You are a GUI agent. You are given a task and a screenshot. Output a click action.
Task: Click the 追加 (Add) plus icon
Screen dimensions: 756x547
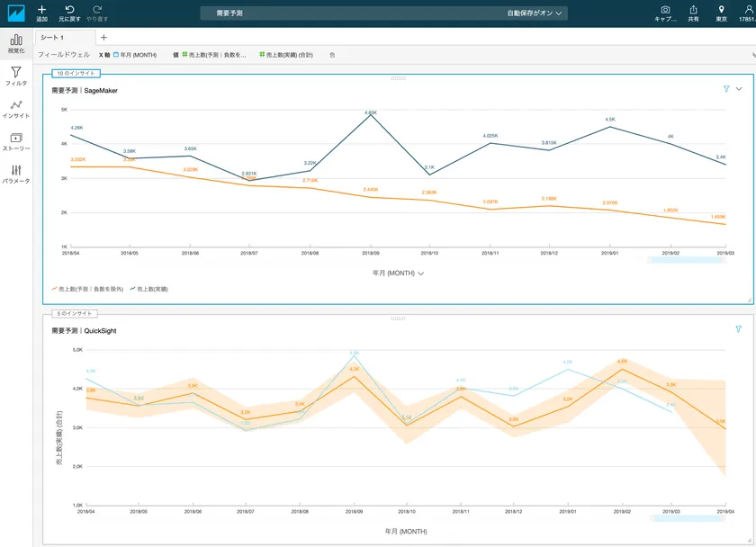[x=42, y=10]
